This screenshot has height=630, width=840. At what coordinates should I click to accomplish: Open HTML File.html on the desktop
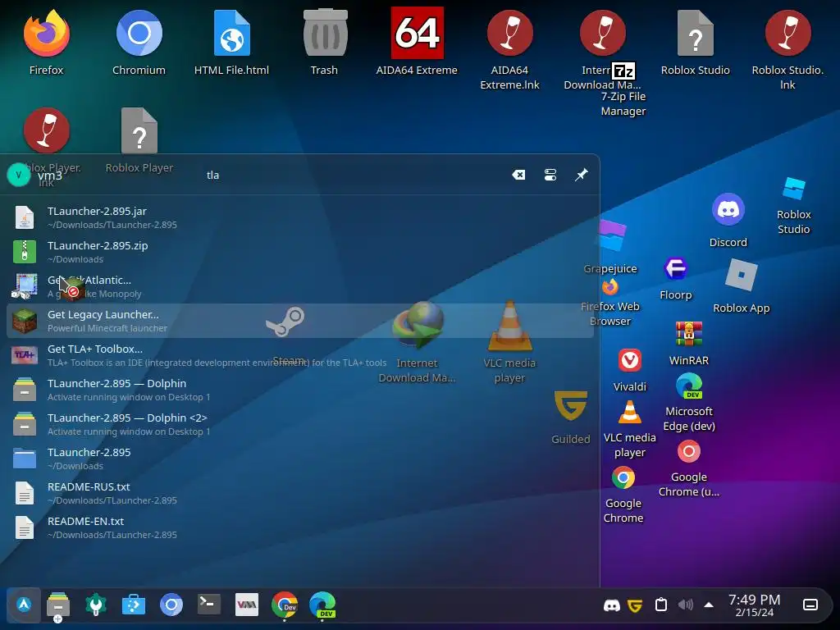231,43
